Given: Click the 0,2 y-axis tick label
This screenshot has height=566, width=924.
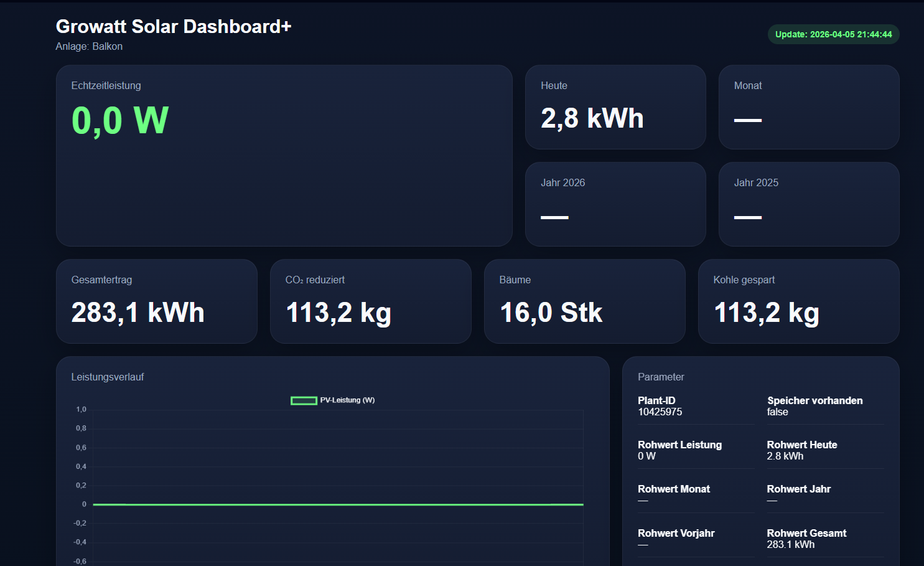Looking at the screenshot, I should (x=81, y=485).
